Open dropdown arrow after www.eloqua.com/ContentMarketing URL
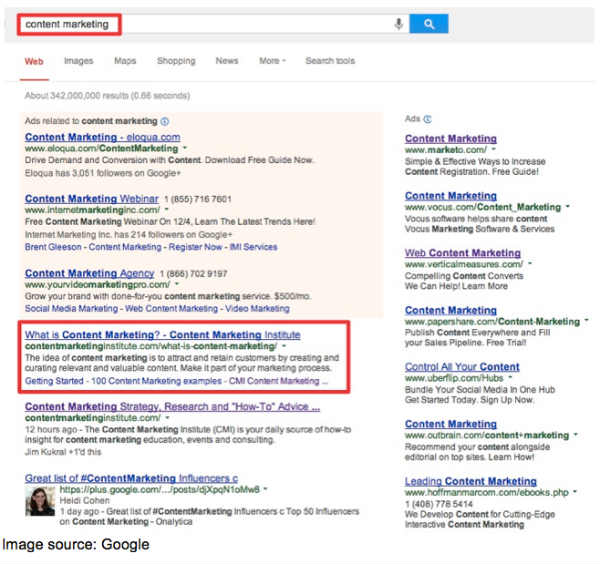Viewport: 600px width, 564px height. tap(185, 148)
